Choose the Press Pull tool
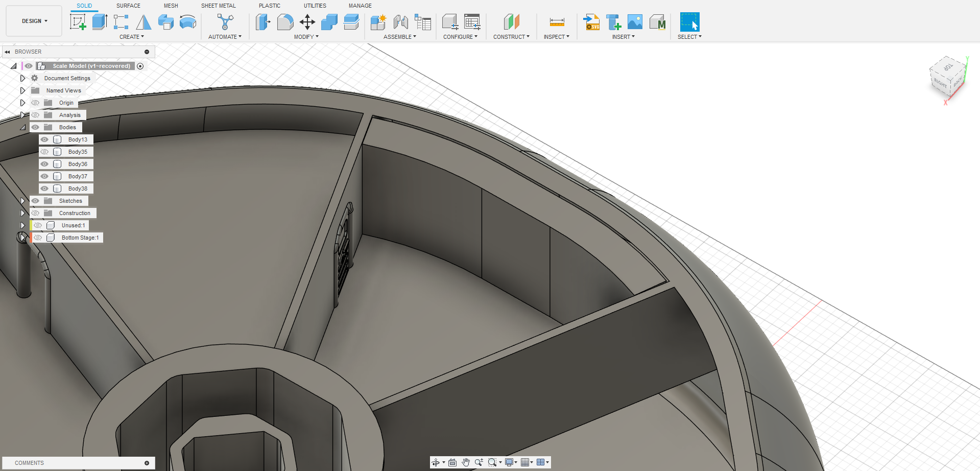 click(262, 22)
